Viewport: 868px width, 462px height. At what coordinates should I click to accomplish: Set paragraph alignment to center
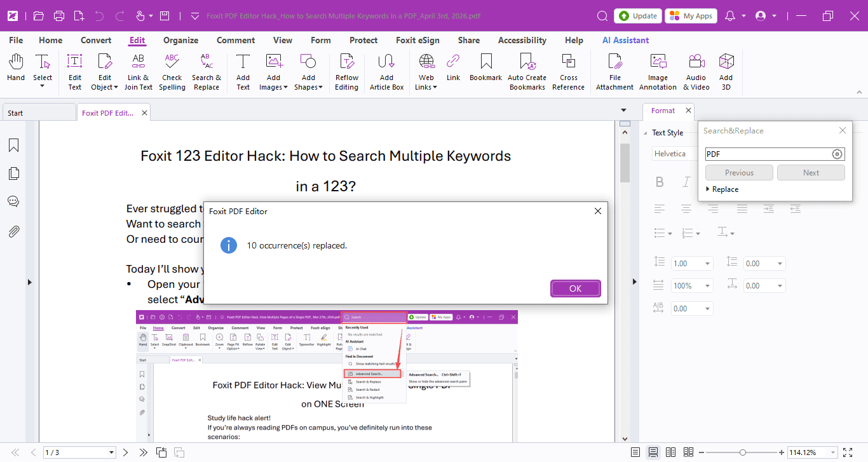(x=686, y=208)
